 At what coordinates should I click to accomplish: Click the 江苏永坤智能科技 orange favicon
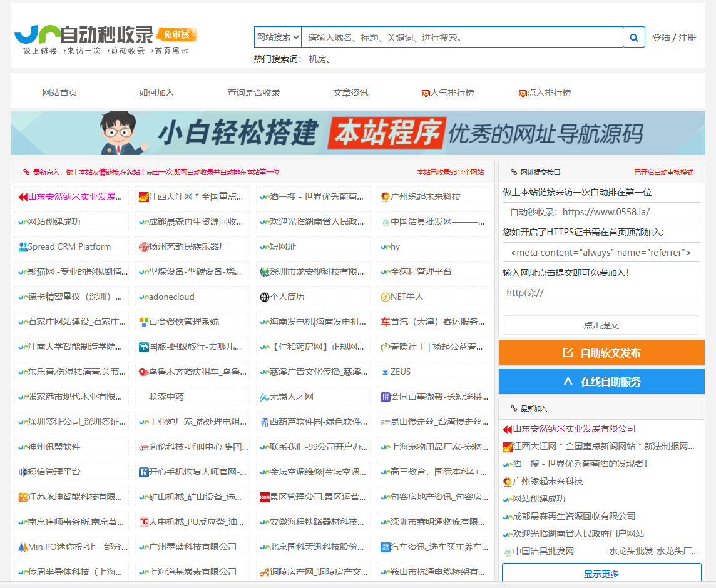tap(23, 497)
